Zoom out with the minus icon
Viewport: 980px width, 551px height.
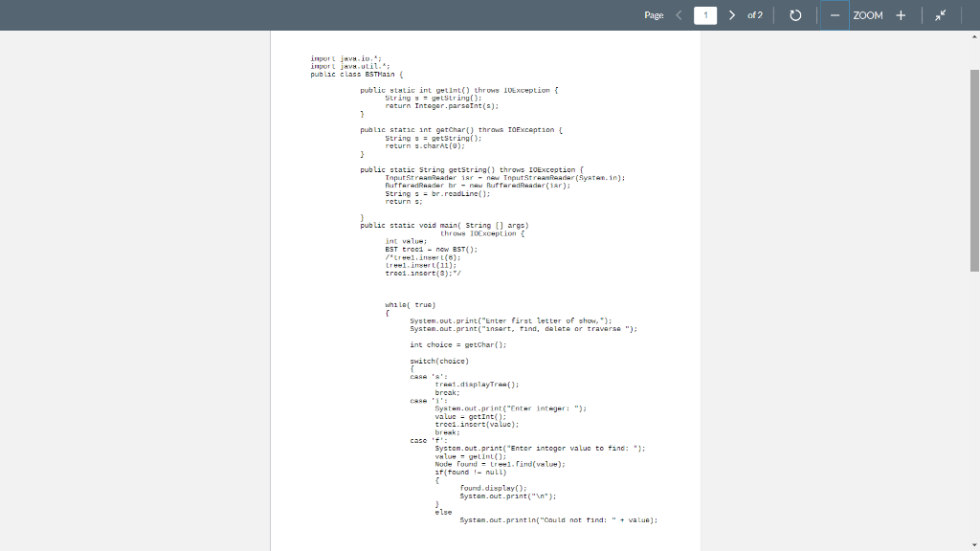[x=832, y=15]
